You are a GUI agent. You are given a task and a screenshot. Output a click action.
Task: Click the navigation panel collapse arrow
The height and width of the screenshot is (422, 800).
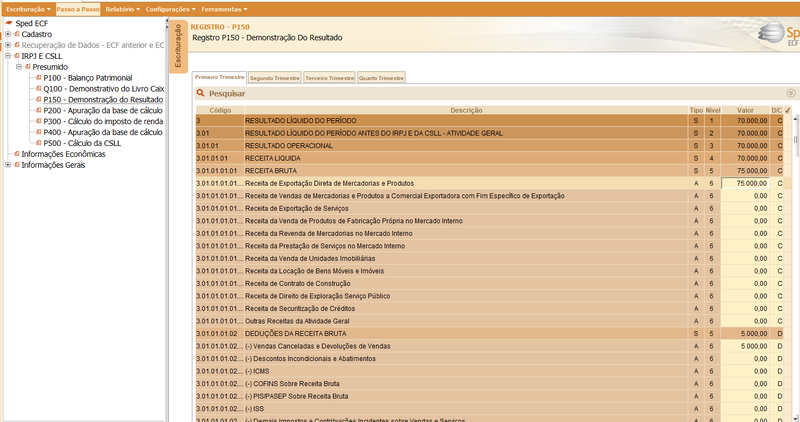(x=167, y=22)
